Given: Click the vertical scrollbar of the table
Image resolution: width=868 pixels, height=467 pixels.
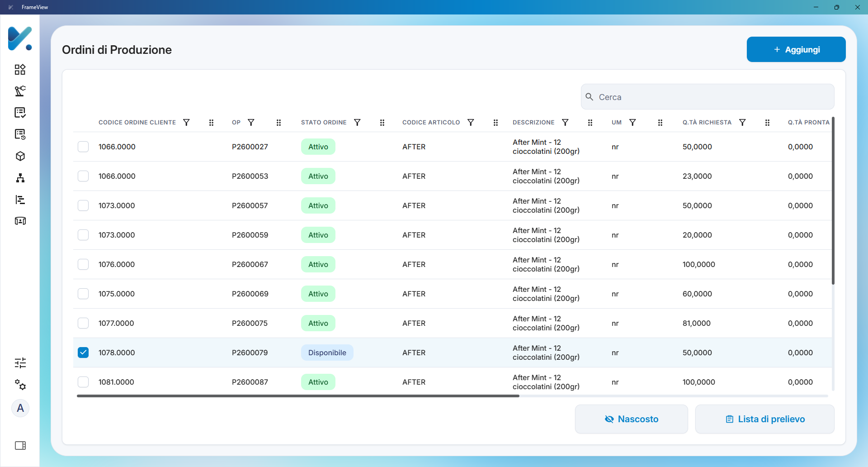Looking at the screenshot, I should pos(833,201).
